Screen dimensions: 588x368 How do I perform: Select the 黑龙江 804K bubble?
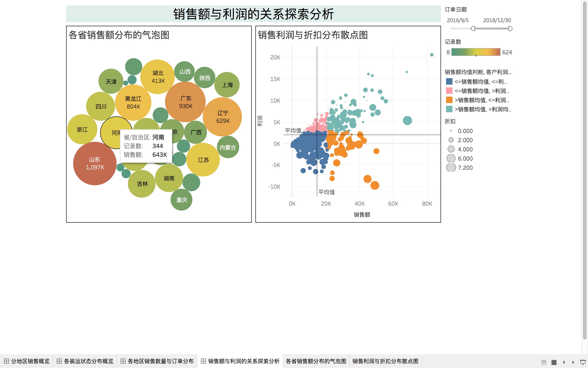(x=133, y=103)
